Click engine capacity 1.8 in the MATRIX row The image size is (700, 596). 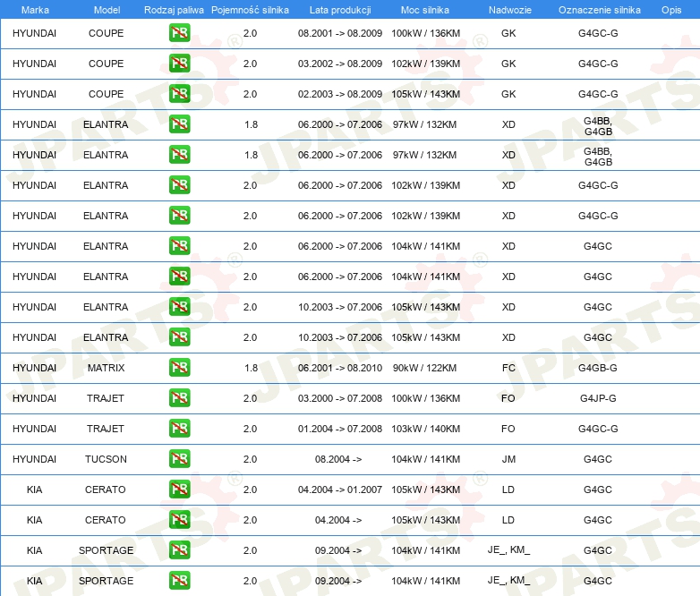tap(251, 368)
